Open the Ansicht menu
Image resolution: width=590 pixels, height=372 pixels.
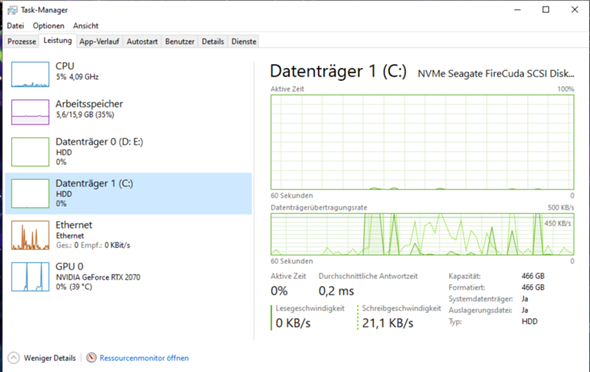click(86, 26)
